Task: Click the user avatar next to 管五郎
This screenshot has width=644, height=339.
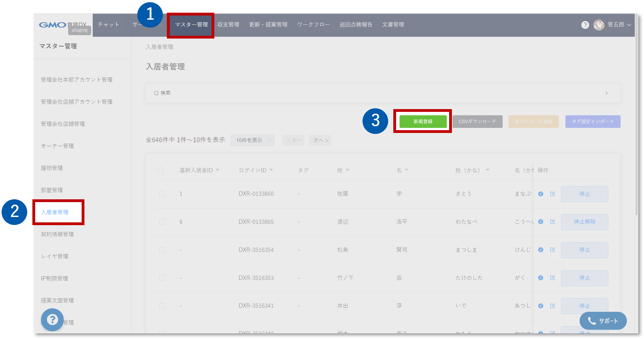Action: point(599,25)
